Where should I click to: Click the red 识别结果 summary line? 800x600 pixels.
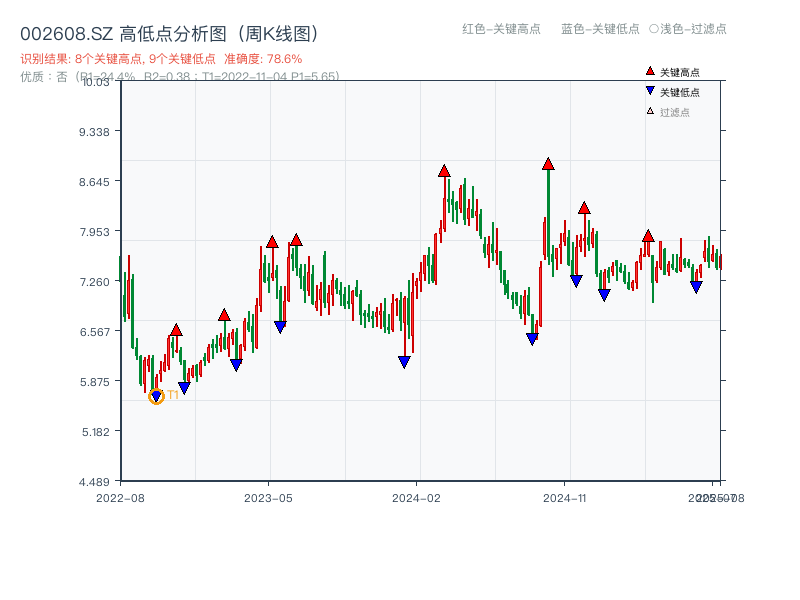pos(161,59)
